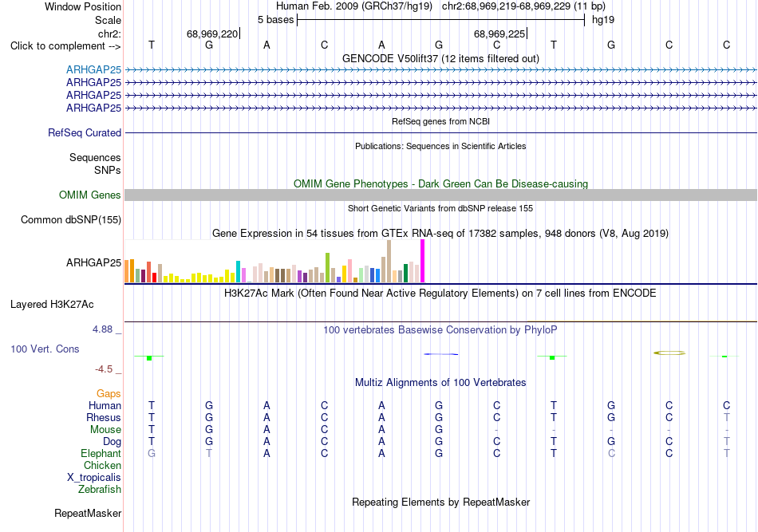Click the C base in Mouse row

(x=325, y=430)
